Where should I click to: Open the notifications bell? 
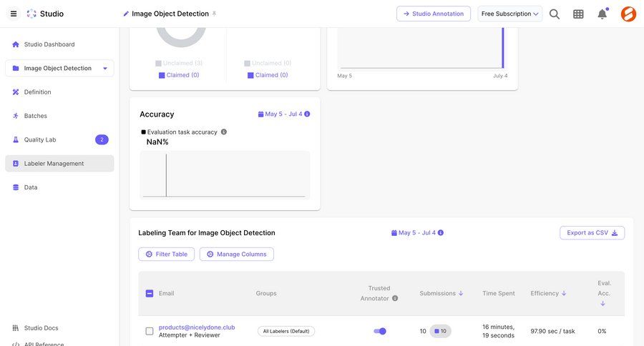pyautogui.click(x=602, y=14)
